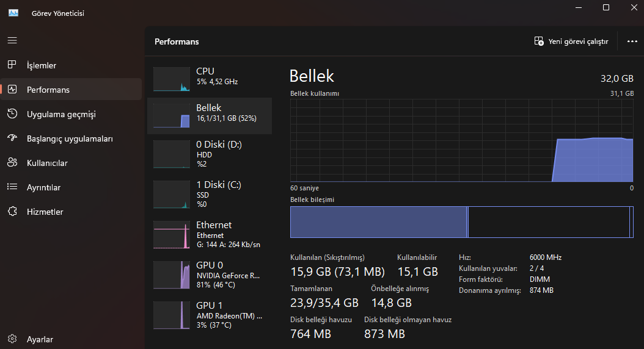
Task: Open Uygulama geçmişi history icon
Action: tap(12, 114)
